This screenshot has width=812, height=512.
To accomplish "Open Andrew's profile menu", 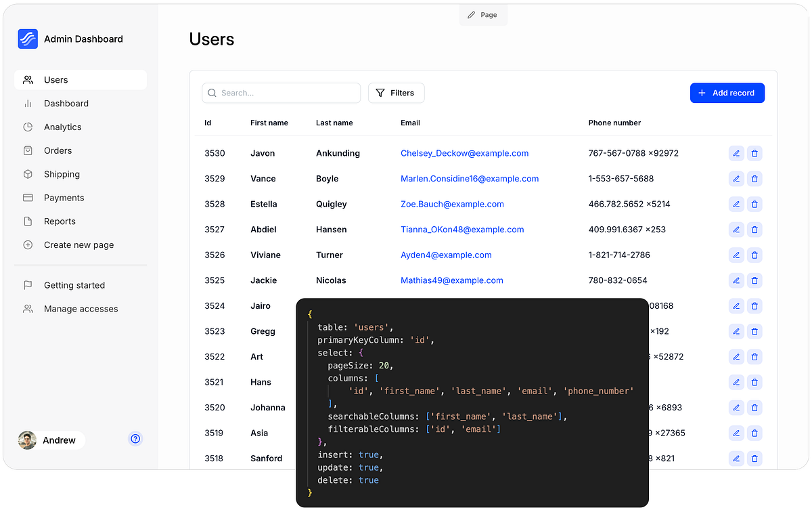I will pos(49,440).
